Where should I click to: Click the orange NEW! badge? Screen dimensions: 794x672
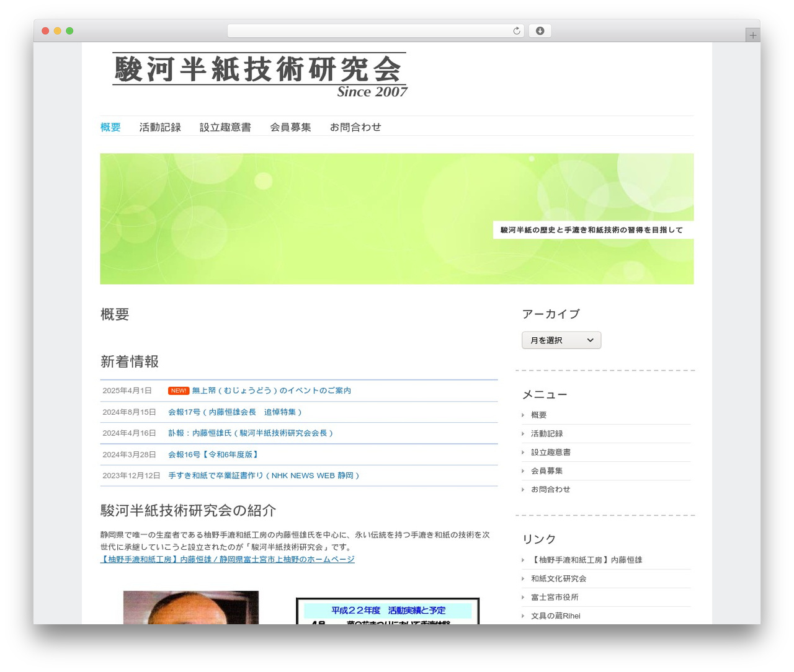tap(179, 391)
